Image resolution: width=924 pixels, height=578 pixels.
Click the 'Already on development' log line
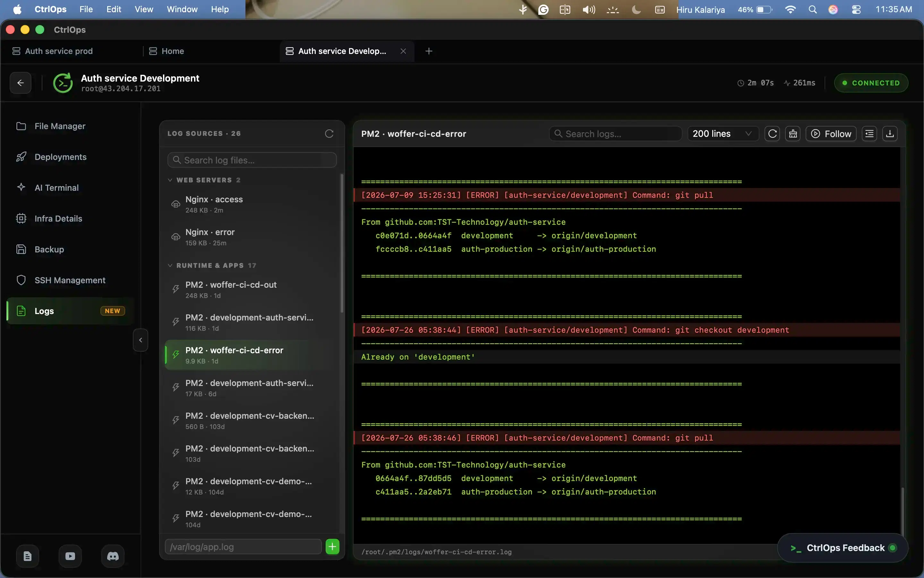627,357
